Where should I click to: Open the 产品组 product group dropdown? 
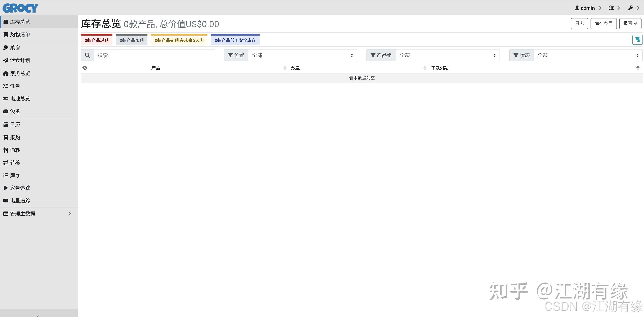447,55
